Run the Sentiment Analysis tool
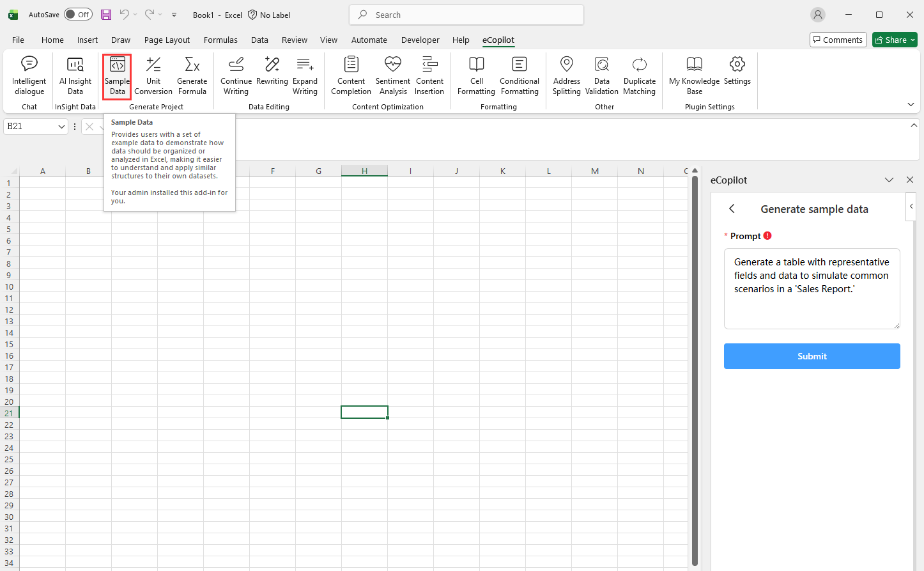 pos(392,75)
